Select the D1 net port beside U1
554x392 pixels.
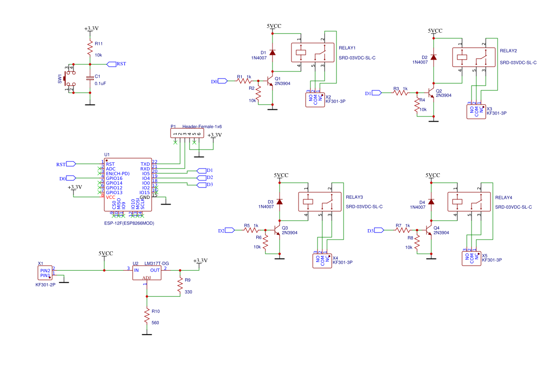[x=205, y=170]
